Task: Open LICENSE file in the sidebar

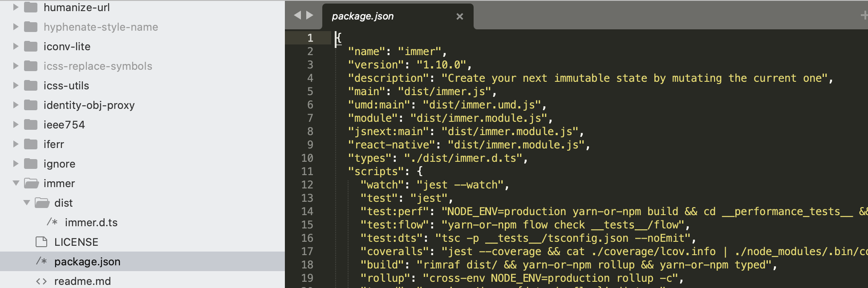Action: 76,242
